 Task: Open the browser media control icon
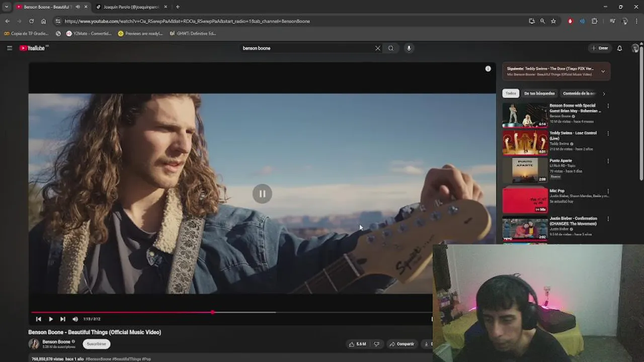coord(612,21)
